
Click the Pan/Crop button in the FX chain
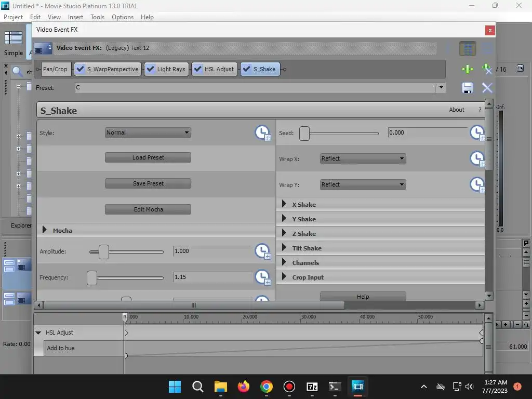pos(55,69)
